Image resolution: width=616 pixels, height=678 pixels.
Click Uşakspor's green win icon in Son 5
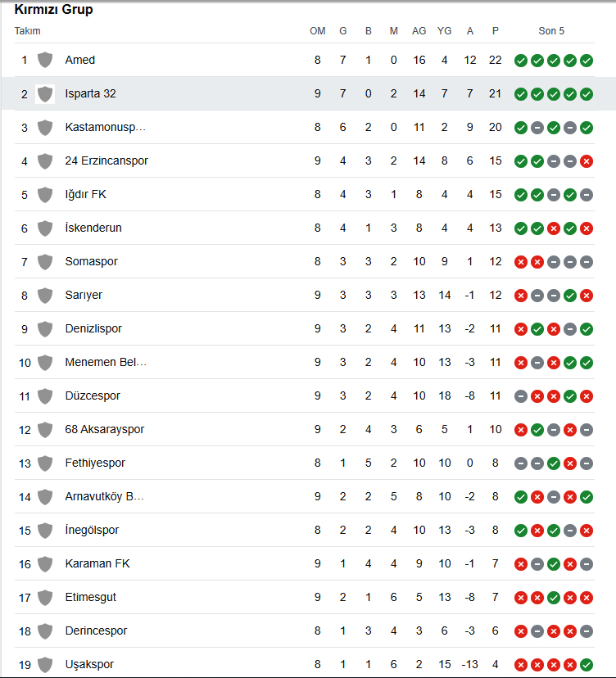point(587,665)
